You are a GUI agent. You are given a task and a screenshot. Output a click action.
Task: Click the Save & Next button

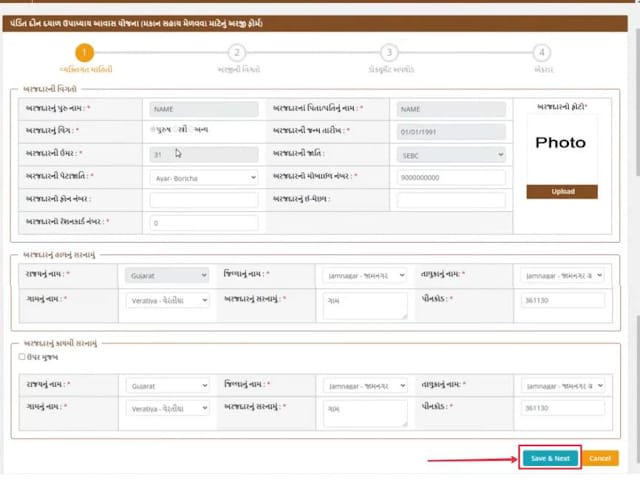[x=549, y=458]
